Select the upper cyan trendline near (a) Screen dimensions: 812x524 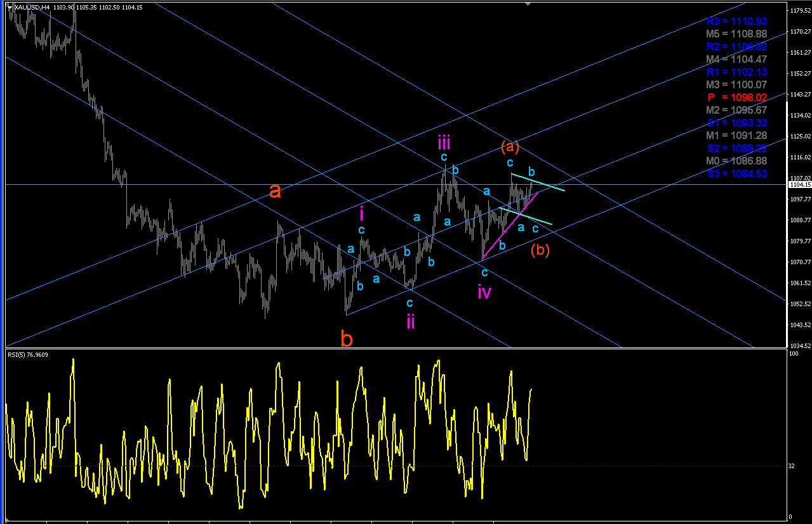pos(537,182)
